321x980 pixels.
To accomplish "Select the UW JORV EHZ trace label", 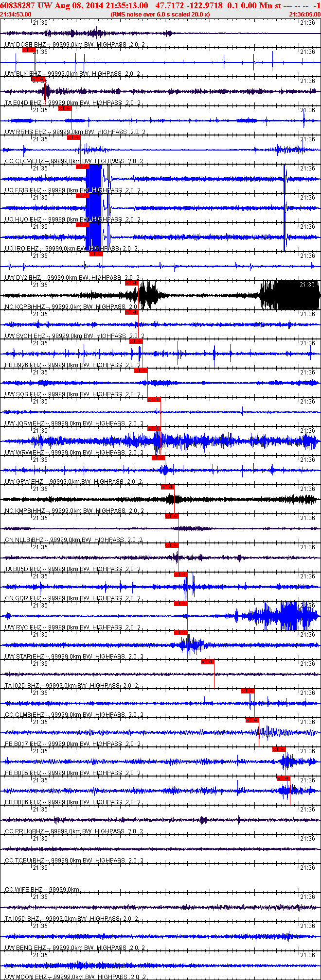I will pyautogui.click(x=74, y=423).
